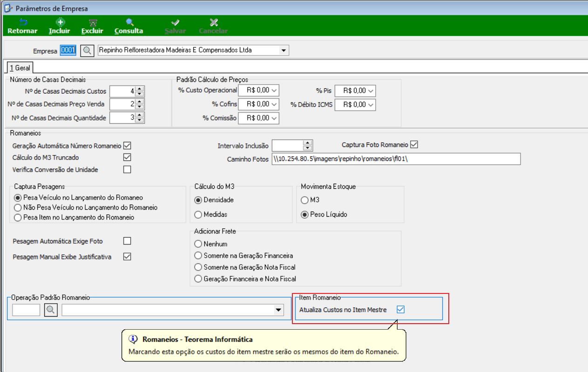Focus the Empresa code field 0001
The width and height of the screenshot is (588, 372).
[68, 50]
